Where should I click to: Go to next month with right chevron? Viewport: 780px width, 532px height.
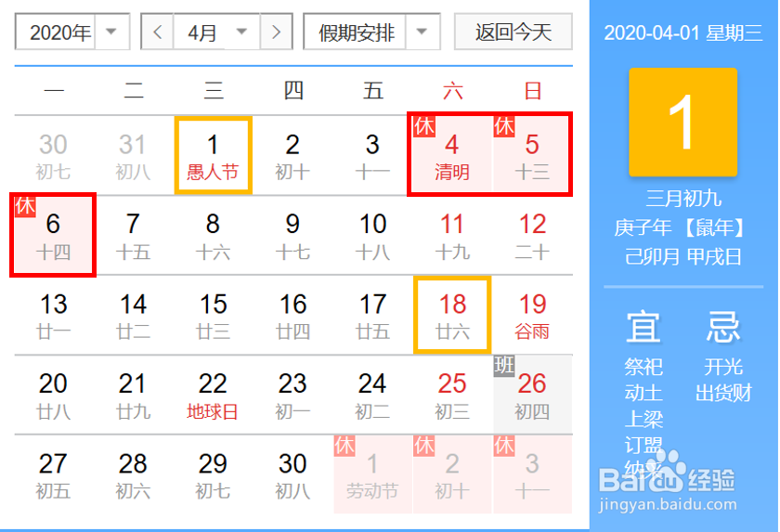(x=276, y=32)
